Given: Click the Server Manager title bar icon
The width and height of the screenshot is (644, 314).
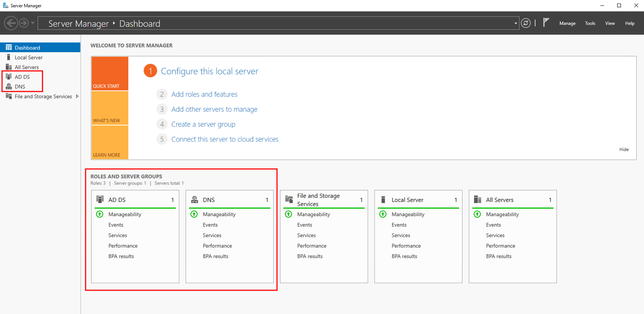Looking at the screenshot, I should click(x=5, y=5).
